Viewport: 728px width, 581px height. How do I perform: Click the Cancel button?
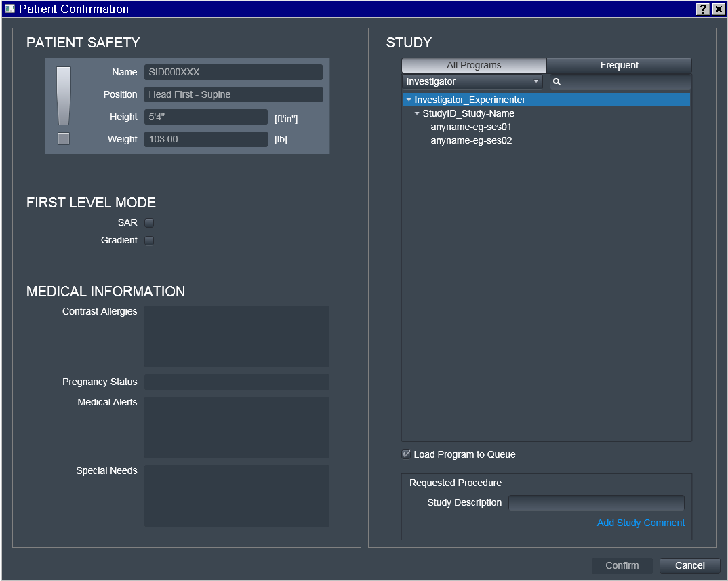(x=690, y=565)
